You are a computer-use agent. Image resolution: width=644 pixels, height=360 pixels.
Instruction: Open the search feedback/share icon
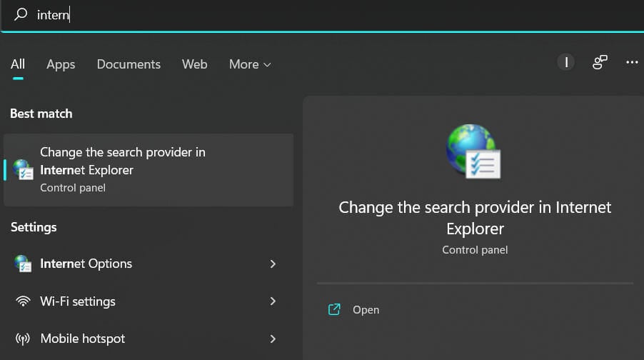(x=600, y=62)
